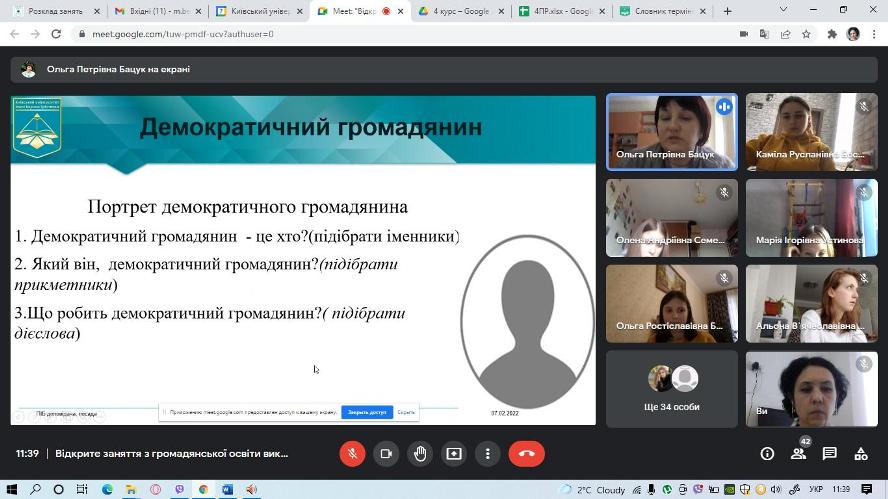888x499 pixels.
Task: Open more options three-dot menu in Meet
Action: click(488, 454)
